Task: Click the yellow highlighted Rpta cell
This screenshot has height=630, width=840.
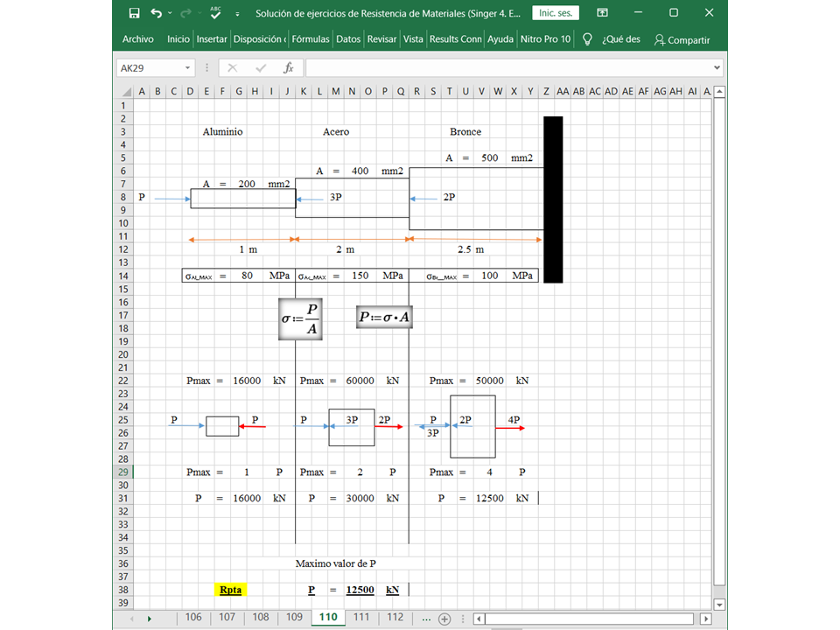Action: [x=230, y=590]
